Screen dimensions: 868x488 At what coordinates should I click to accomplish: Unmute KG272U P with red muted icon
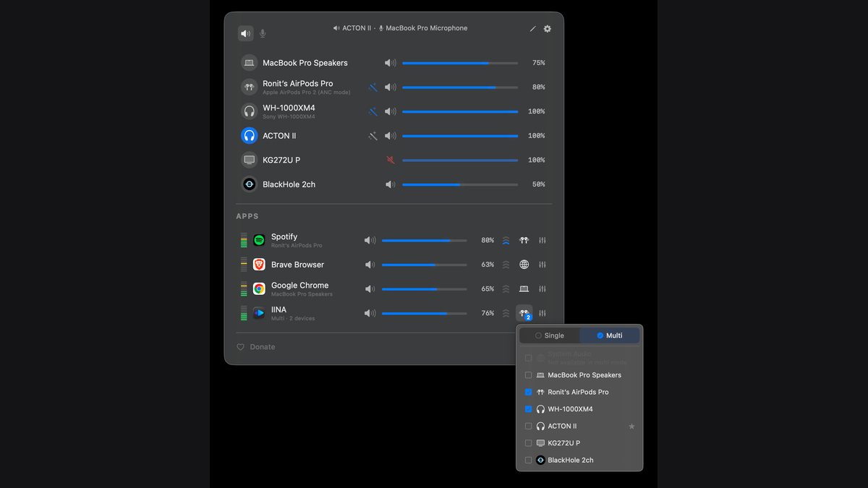point(391,160)
